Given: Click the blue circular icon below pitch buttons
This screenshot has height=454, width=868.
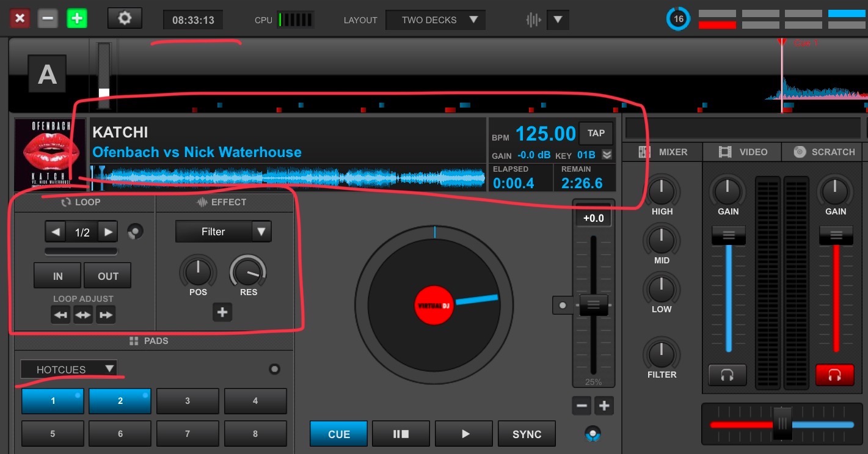Looking at the screenshot, I should [x=593, y=434].
